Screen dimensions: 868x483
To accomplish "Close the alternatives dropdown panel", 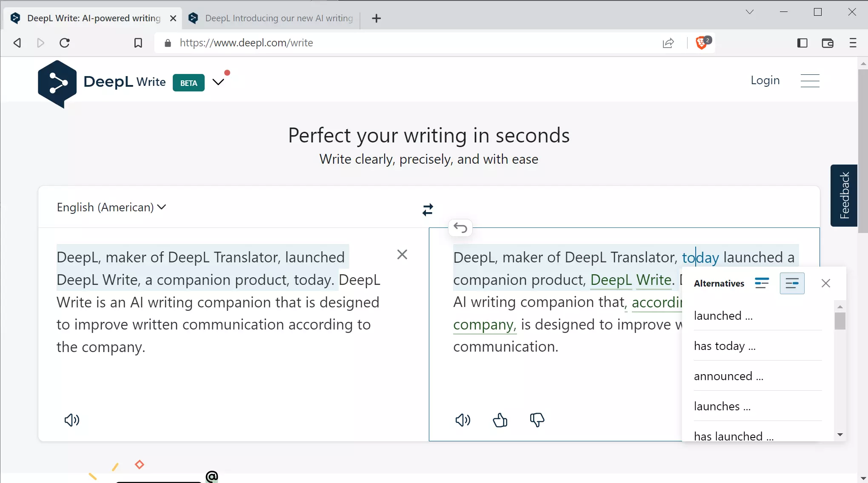I will pyautogui.click(x=826, y=283).
